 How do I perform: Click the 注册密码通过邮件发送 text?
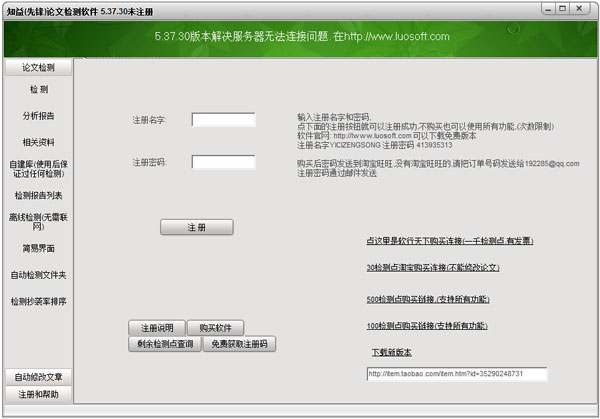[x=337, y=173]
